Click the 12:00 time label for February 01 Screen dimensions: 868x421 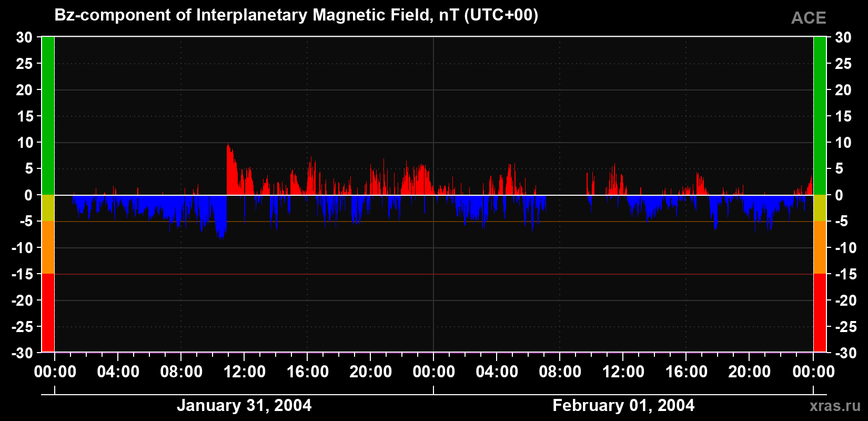click(623, 372)
